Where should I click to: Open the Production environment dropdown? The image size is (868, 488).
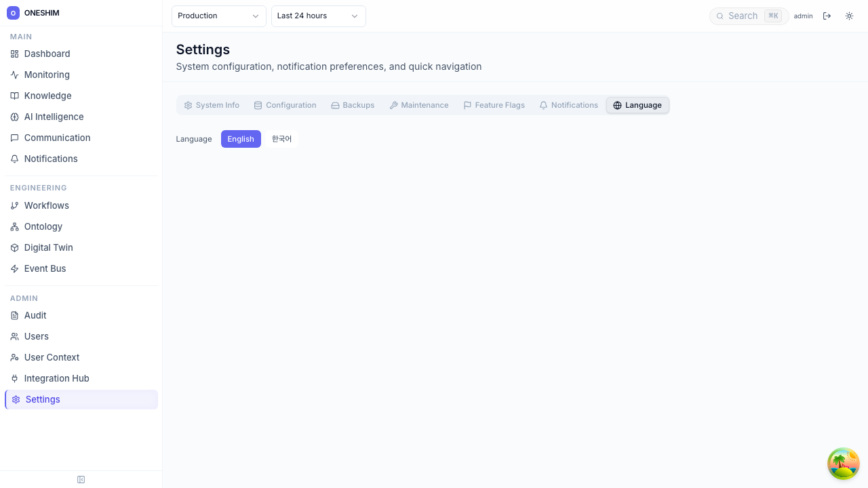tap(218, 16)
